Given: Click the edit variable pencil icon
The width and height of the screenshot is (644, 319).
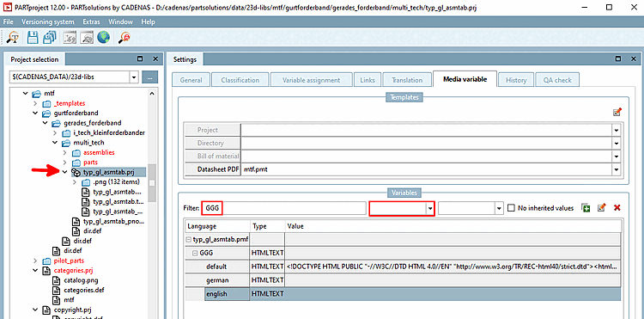Looking at the screenshot, I should (x=601, y=207).
